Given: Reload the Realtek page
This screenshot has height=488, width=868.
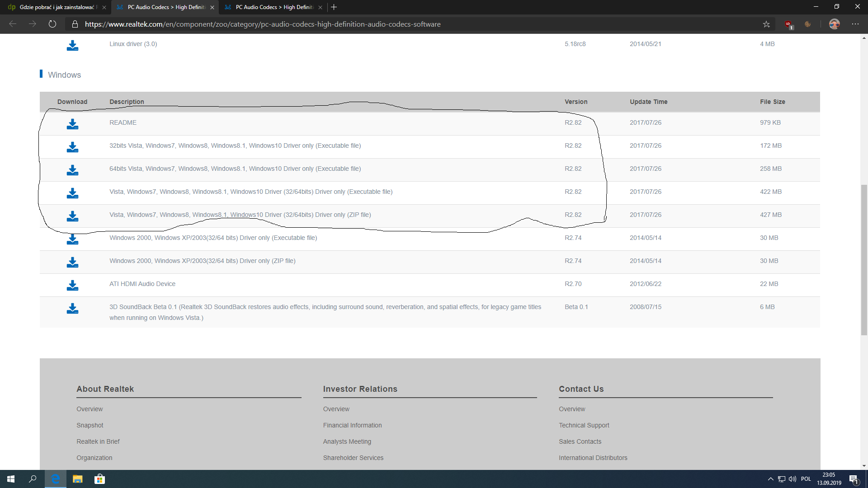Looking at the screenshot, I should [x=52, y=24].
